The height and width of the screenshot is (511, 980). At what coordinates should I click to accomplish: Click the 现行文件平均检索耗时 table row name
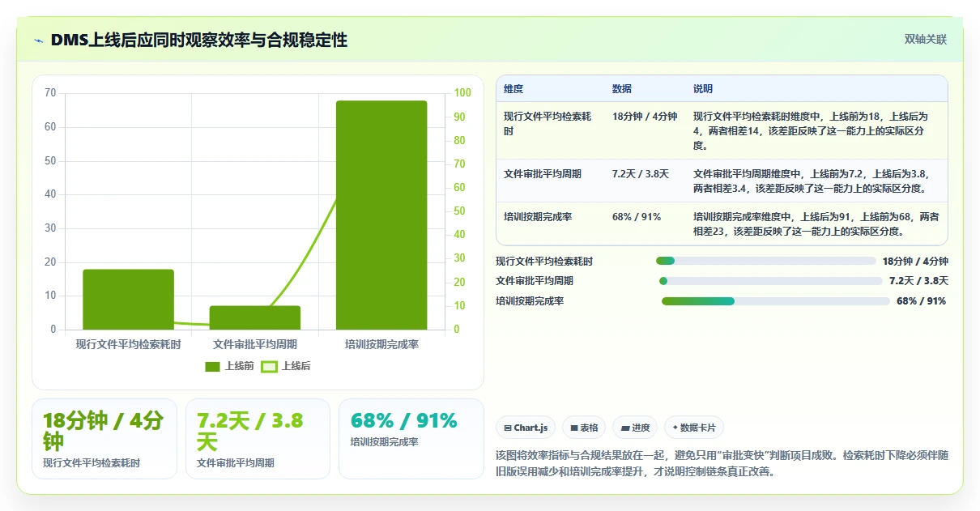point(548,123)
